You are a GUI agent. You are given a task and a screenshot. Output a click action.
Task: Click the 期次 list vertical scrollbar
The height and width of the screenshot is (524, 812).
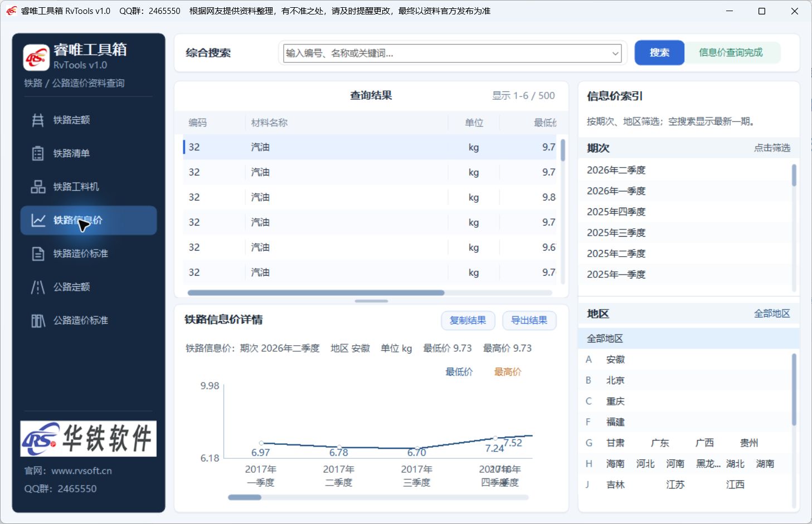pyautogui.click(x=794, y=175)
